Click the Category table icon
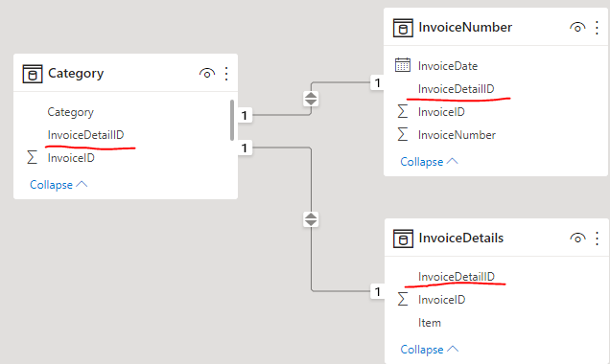Image resolution: width=610 pixels, height=364 pixels. pyautogui.click(x=33, y=74)
